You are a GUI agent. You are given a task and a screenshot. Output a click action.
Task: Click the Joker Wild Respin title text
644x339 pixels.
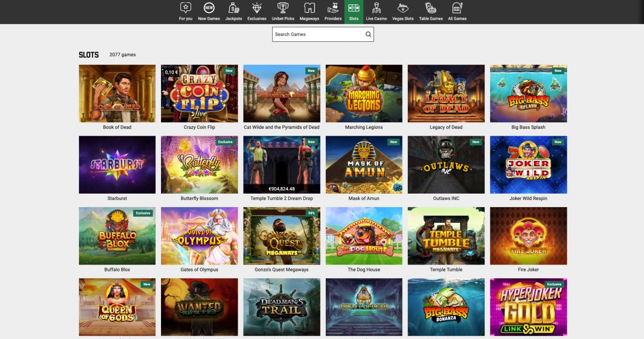pyautogui.click(x=529, y=198)
